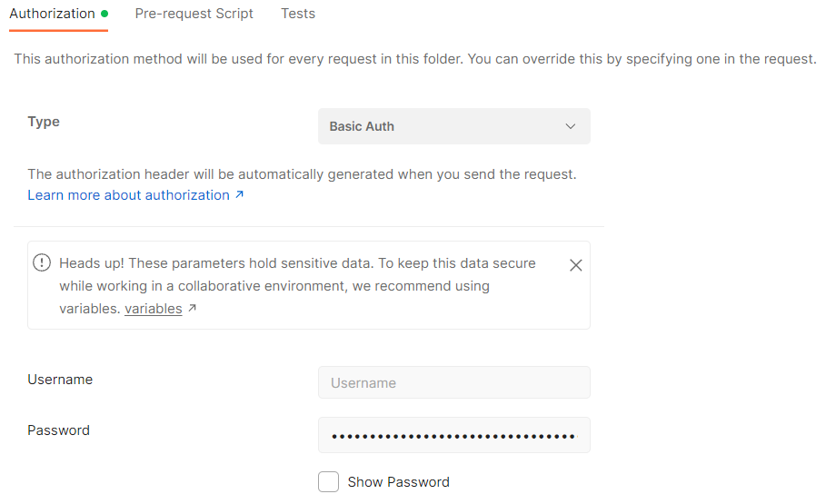Click the Username field label
Screen dimensions: 826x504
[x=60, y=380]
